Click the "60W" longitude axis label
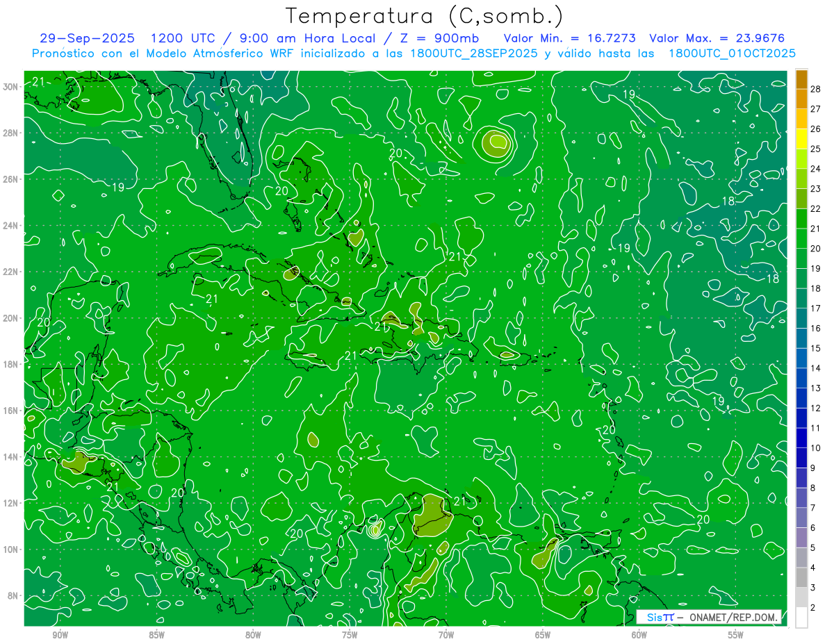 pyautogui.click(x=639, y=635)
